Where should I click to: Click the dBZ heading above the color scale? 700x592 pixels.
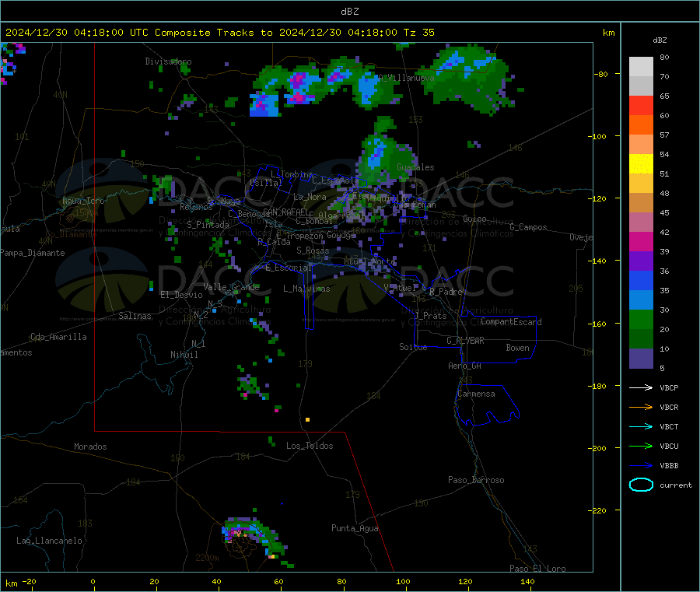pyautogui.click(x=660, y=40)
